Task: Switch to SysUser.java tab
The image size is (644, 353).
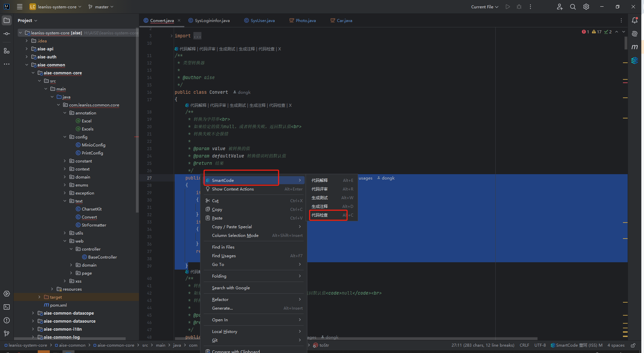Action: (260, 20)
